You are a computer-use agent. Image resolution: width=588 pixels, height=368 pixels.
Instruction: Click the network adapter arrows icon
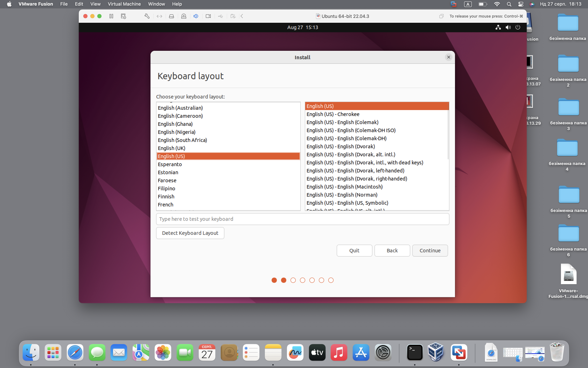pyautogui.click(x=159, y=16)
